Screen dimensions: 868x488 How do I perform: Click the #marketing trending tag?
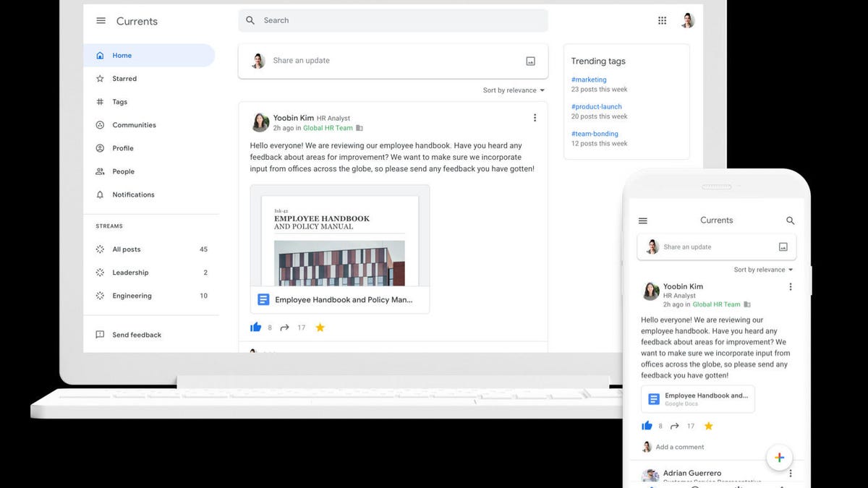click(x=589, y=80)
